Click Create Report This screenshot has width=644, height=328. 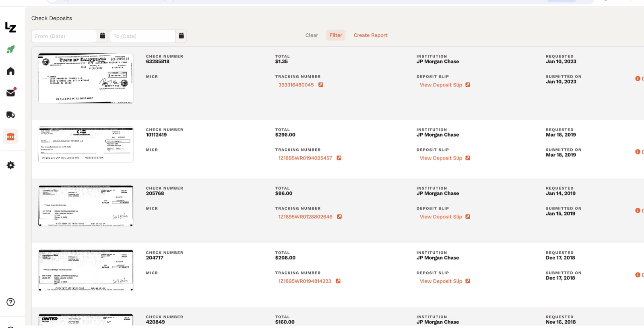[370, 35]
